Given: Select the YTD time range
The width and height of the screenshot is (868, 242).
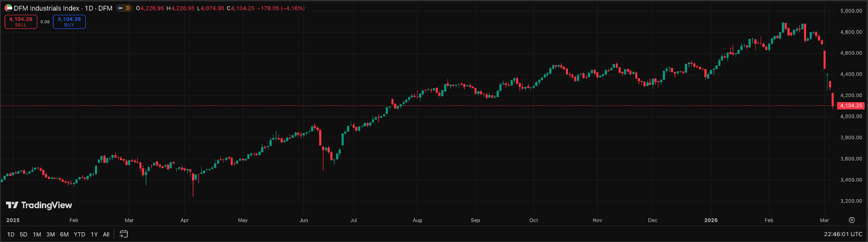Looking at the screenshot, I should coord(79,234).
